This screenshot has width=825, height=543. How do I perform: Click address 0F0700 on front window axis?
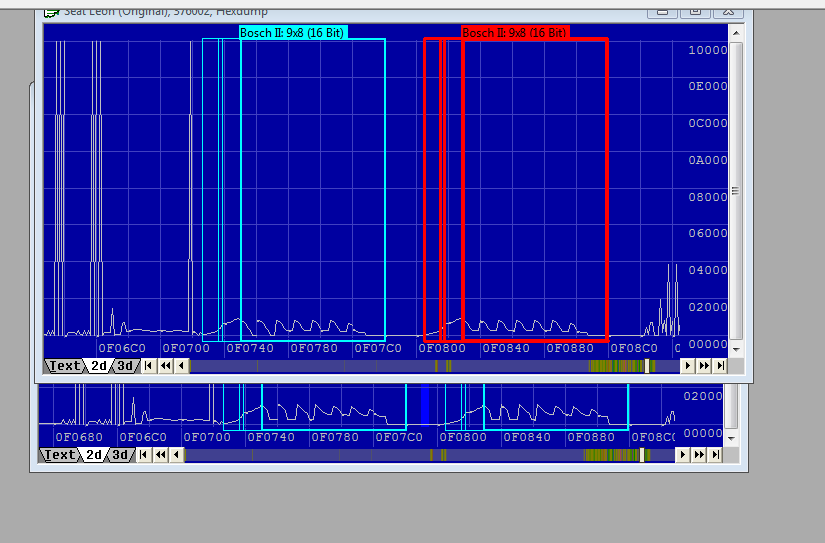(186, 348)
